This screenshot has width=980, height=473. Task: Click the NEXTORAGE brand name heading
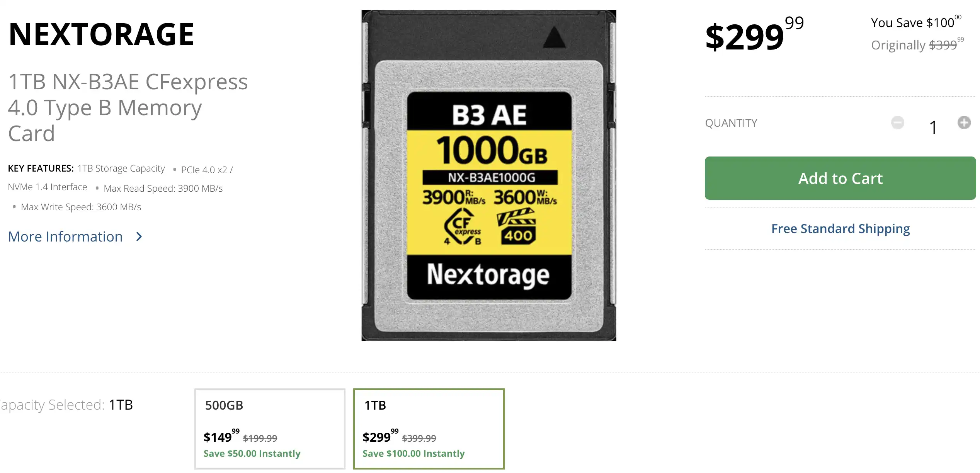click(101, 35)
